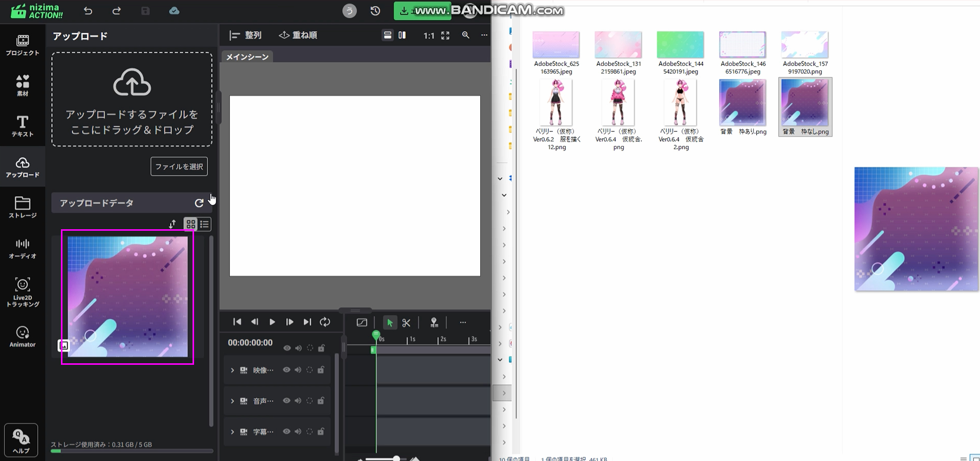The image size is (980, 461).
Task: Click the timeline zoom slider handle
Action: 396,458
